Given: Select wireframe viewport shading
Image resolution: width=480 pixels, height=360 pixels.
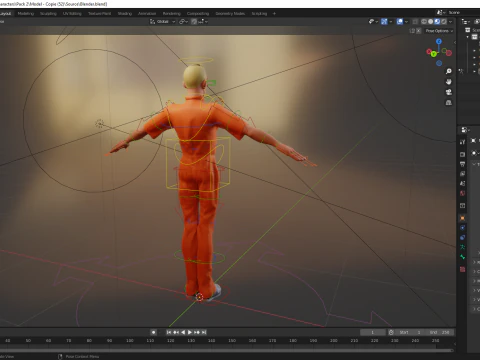Looking at the screenshot, I should [x=424, y=22].
